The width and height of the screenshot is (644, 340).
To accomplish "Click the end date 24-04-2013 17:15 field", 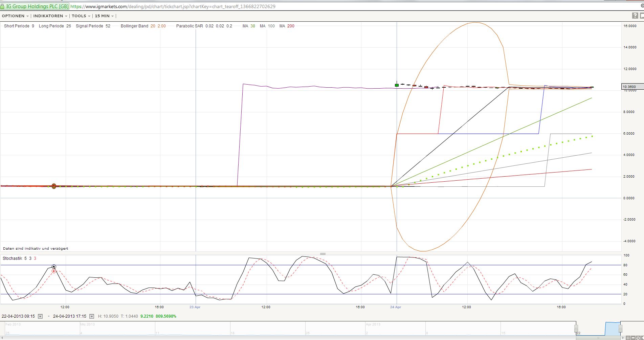I will (x=69, y=316).
